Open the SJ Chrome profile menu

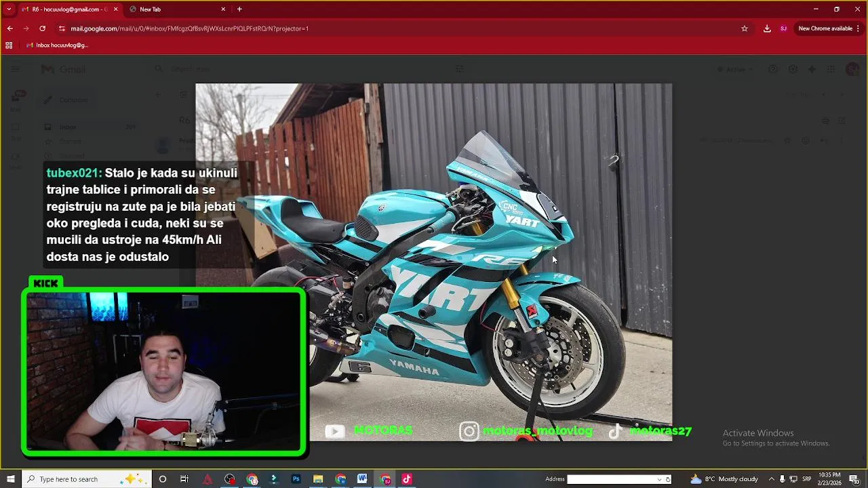pyautogui.click(x=783, y=28)
